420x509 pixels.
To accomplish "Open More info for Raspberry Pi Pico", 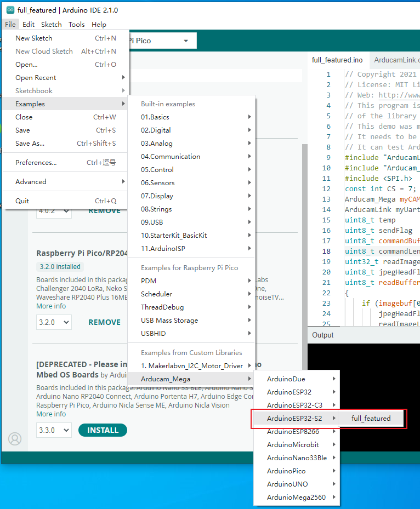I will coord(51,306).
